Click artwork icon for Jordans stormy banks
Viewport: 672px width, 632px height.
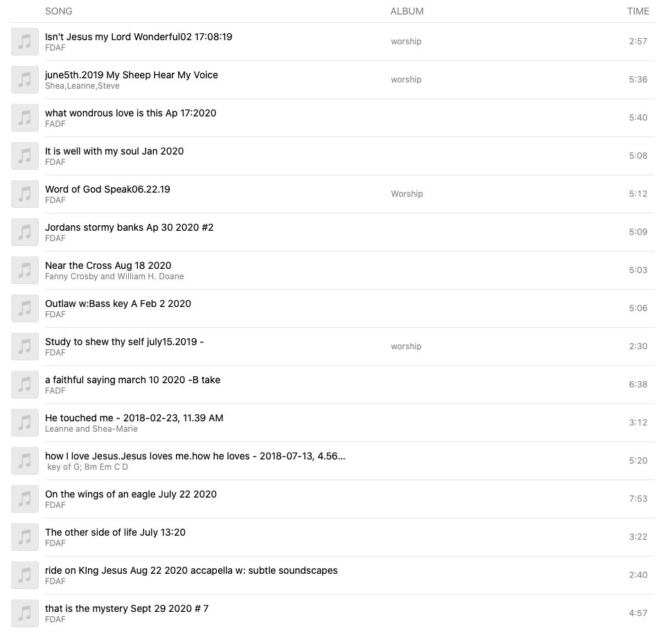[x=25, y=232]
